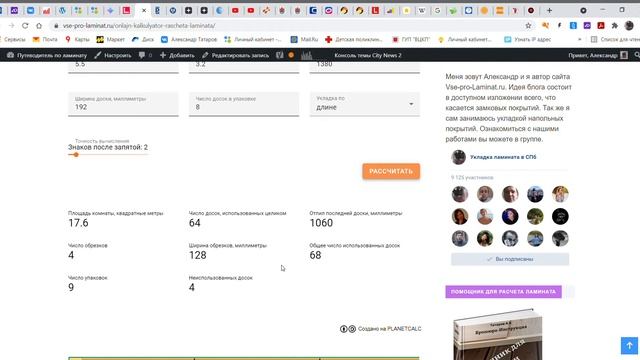This screenshot has width=640, height=360.
Task: Click the Число досок в упаковке field
Action: click(x=244, y=104)
